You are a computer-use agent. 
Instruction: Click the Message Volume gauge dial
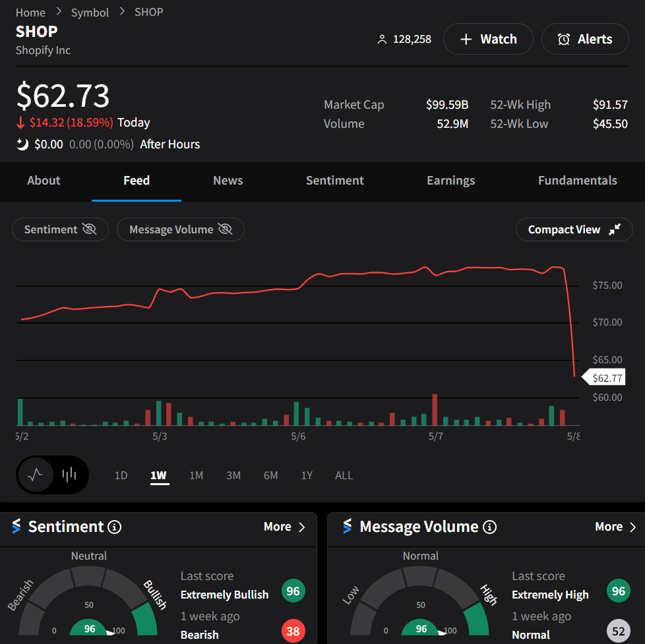(420, 600)
